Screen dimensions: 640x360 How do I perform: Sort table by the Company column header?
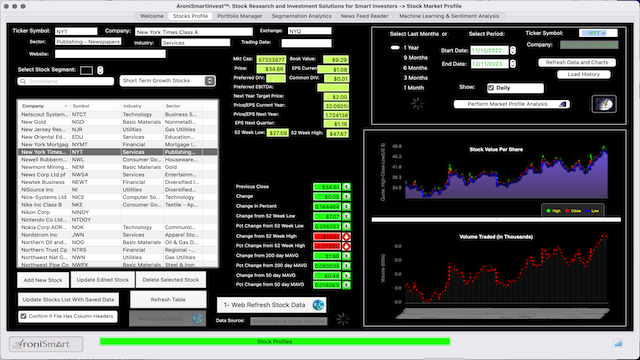pos(44,106)
